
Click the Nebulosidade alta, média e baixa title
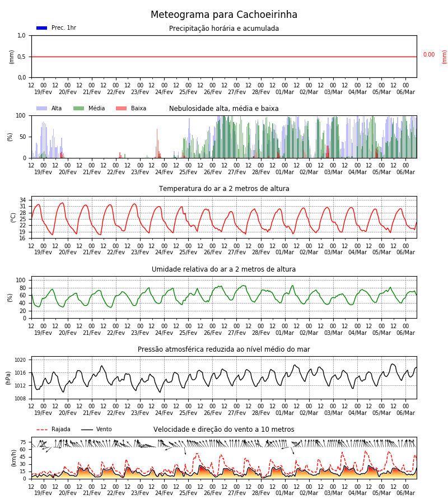coord(224,109)
